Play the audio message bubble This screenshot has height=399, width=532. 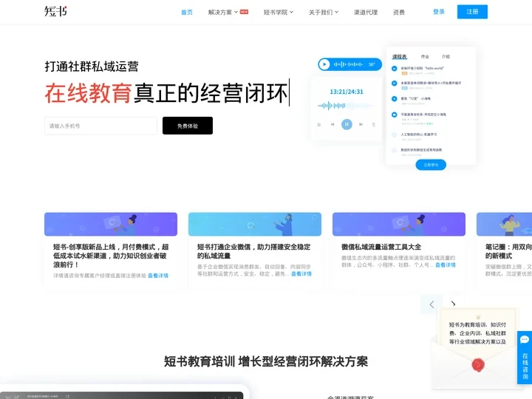324,64
